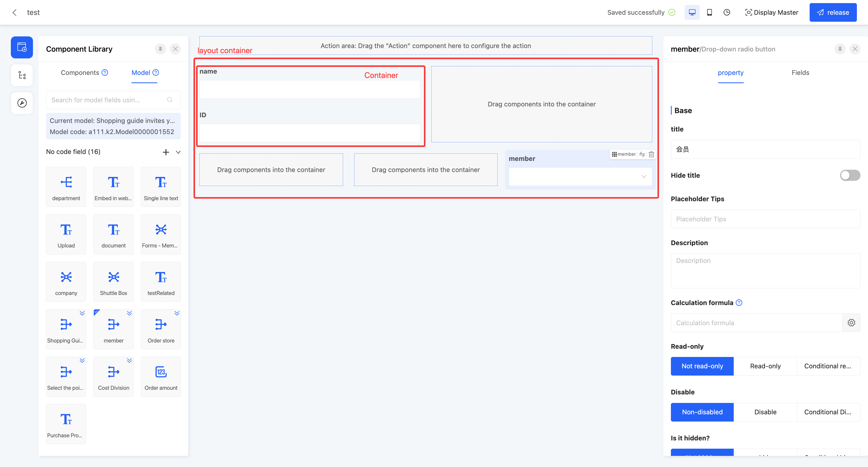Image resolution: width=868 pixels, height=467 pixels.
Task: Click the release button
Action: (x=833, y=12)
